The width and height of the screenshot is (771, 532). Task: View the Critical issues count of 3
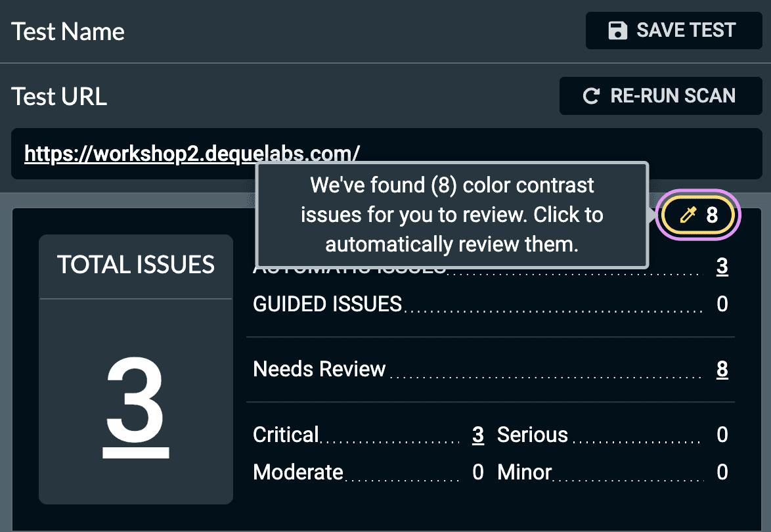[x=478, y=435]
